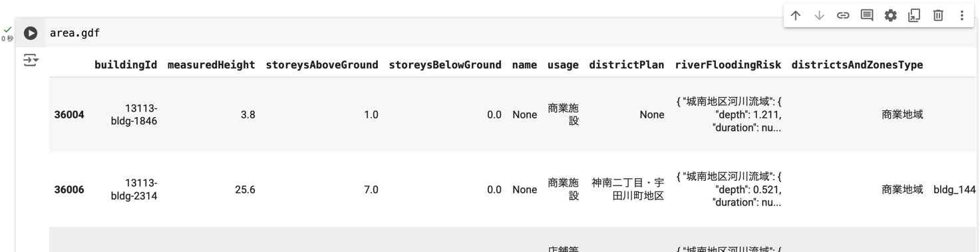Open more cell actions menu

962,15
